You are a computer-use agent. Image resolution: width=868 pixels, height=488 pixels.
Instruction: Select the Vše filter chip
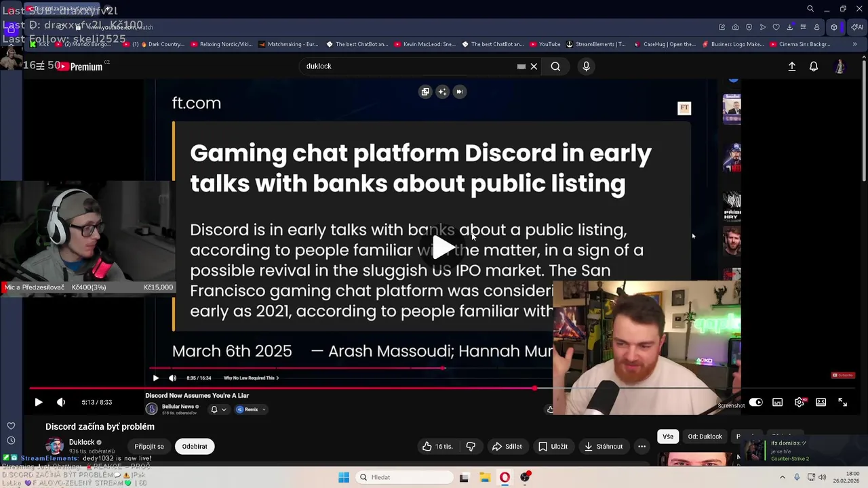tap(668, 436)
